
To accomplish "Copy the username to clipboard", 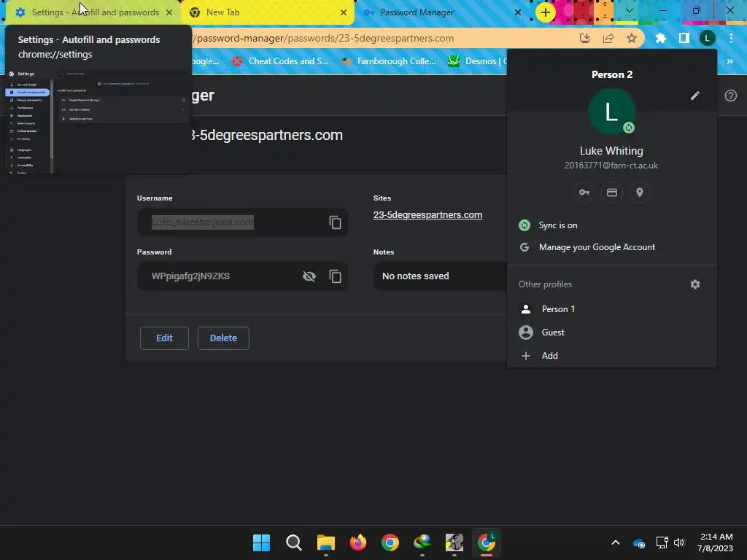I will 335,222.
